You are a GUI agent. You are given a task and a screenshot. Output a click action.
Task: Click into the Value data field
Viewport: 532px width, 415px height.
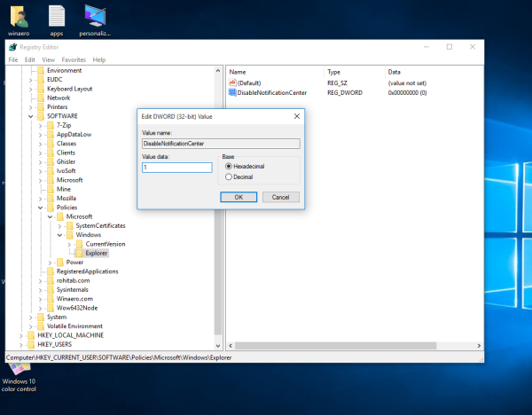[177, 168]
